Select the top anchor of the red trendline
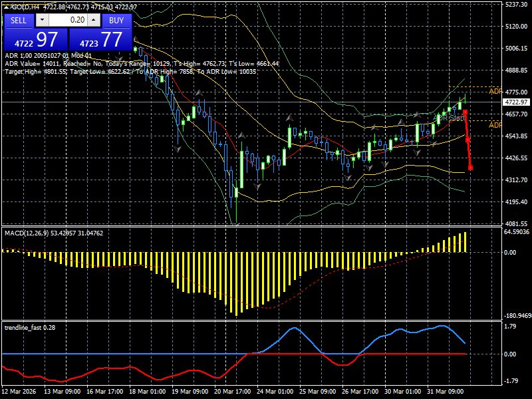 click(465, 112)
